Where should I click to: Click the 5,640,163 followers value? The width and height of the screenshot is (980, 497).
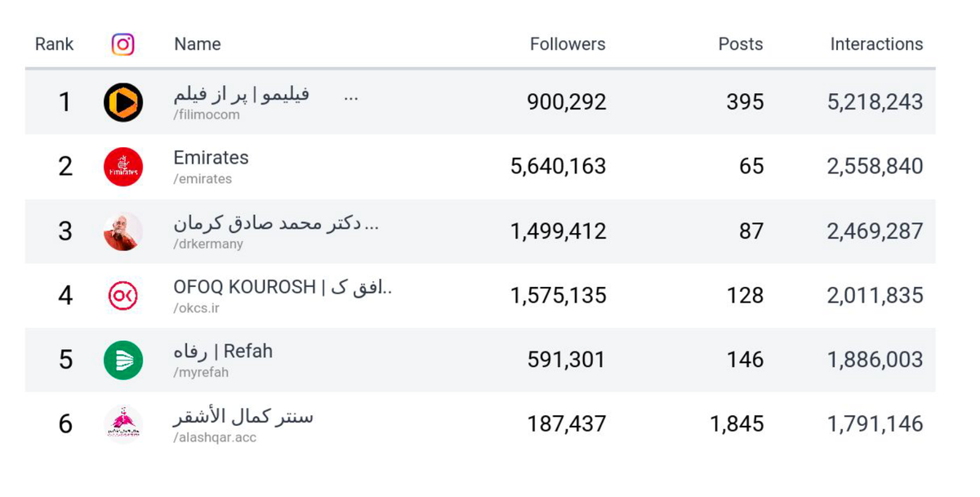tap(559, 167)
